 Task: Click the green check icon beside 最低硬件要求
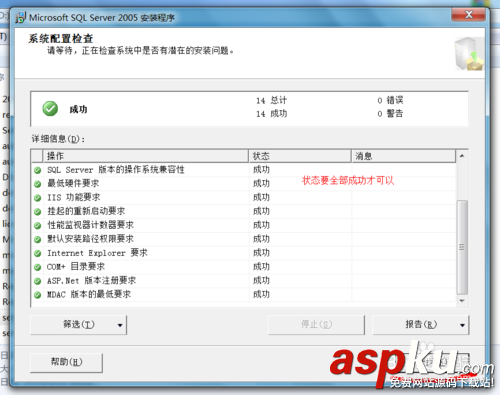coord(37,184)
